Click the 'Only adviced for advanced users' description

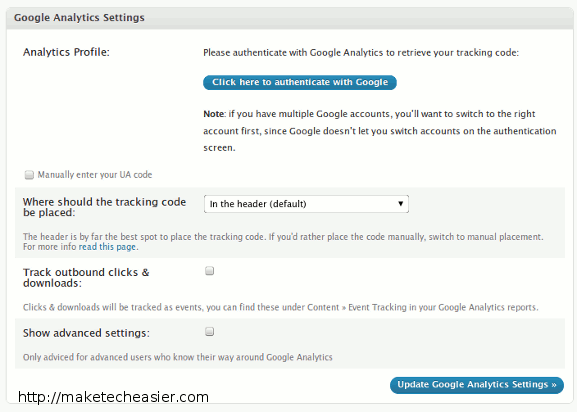click(178, 357)
